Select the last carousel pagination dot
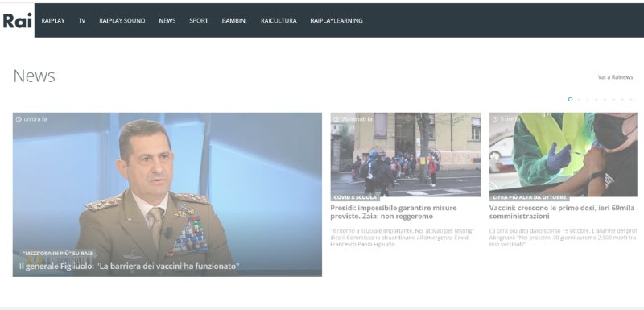This screenshot has width=644, height=310. coord(631,99)
